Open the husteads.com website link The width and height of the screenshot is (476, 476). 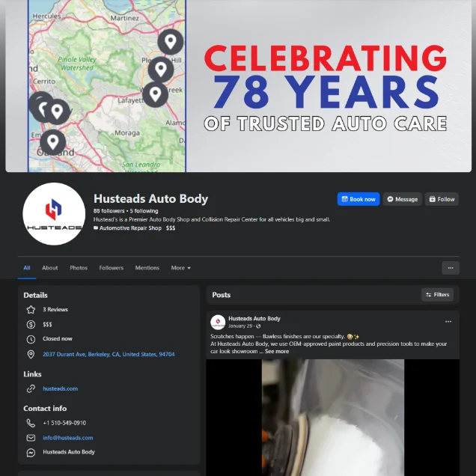pos(60,388)
